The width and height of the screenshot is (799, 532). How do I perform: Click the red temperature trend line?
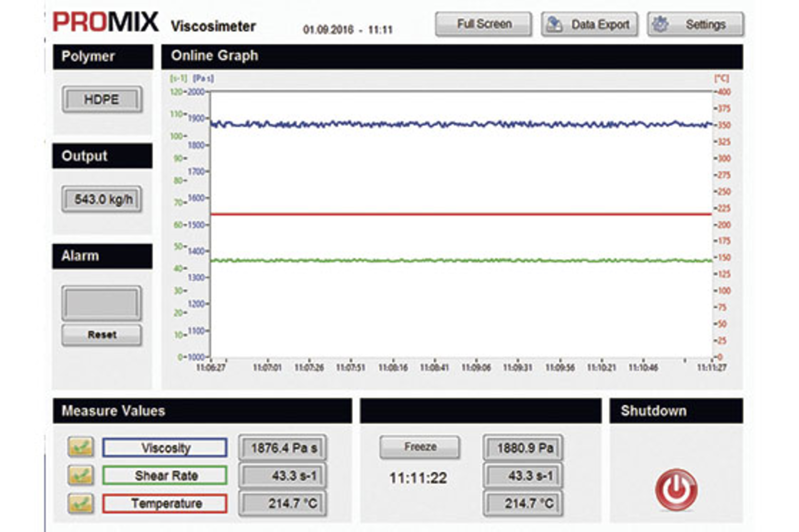(416, 213)
